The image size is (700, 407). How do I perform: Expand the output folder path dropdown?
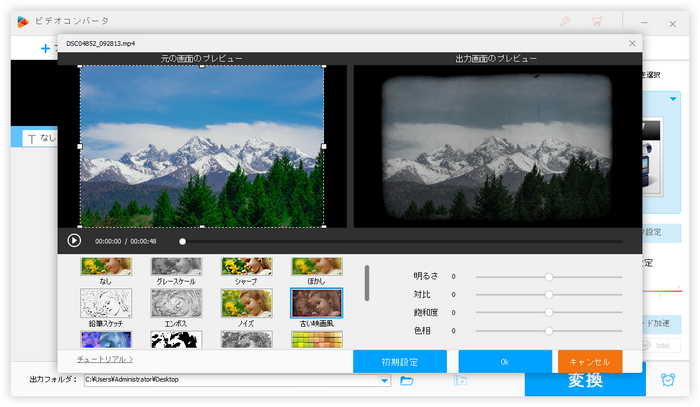pos(385,380)
